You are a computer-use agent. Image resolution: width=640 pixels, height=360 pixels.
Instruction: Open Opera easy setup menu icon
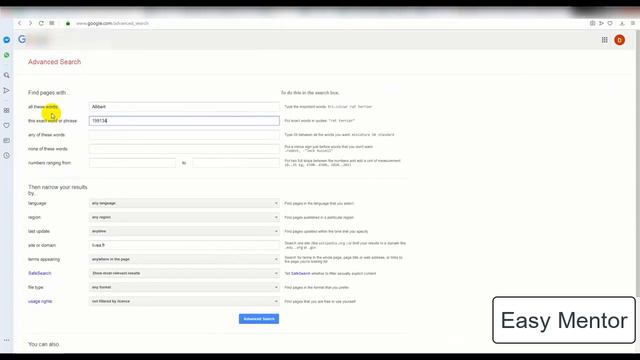click(633, 23)
